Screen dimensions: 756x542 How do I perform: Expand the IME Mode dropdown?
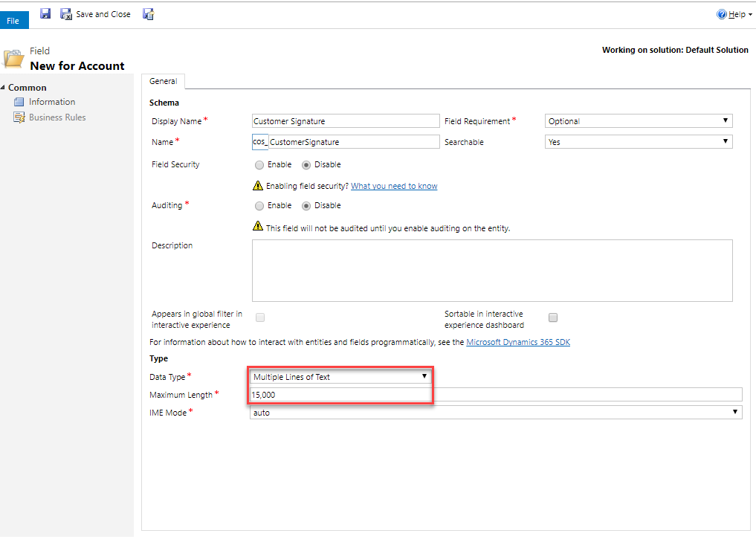[x=495, y=413]
